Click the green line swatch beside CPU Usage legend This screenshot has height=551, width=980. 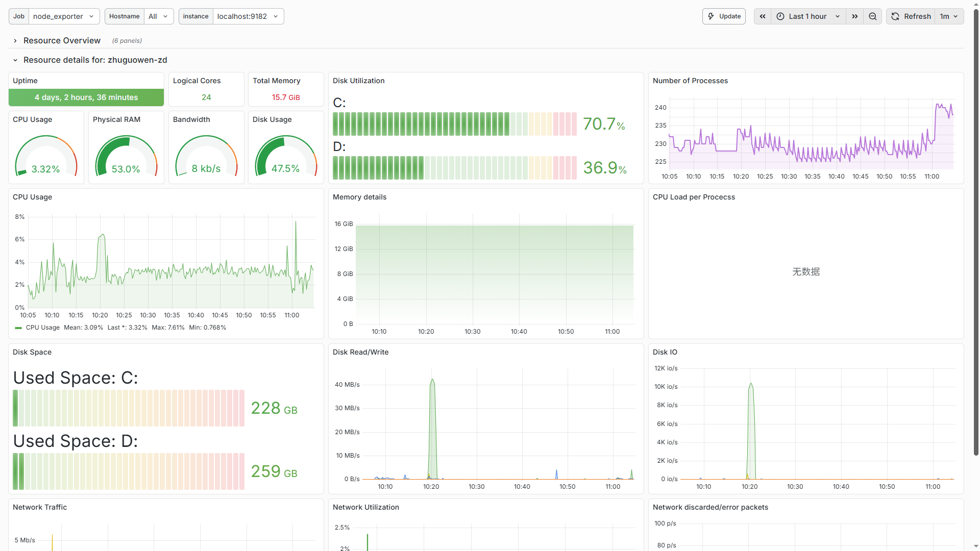(18, 327)
